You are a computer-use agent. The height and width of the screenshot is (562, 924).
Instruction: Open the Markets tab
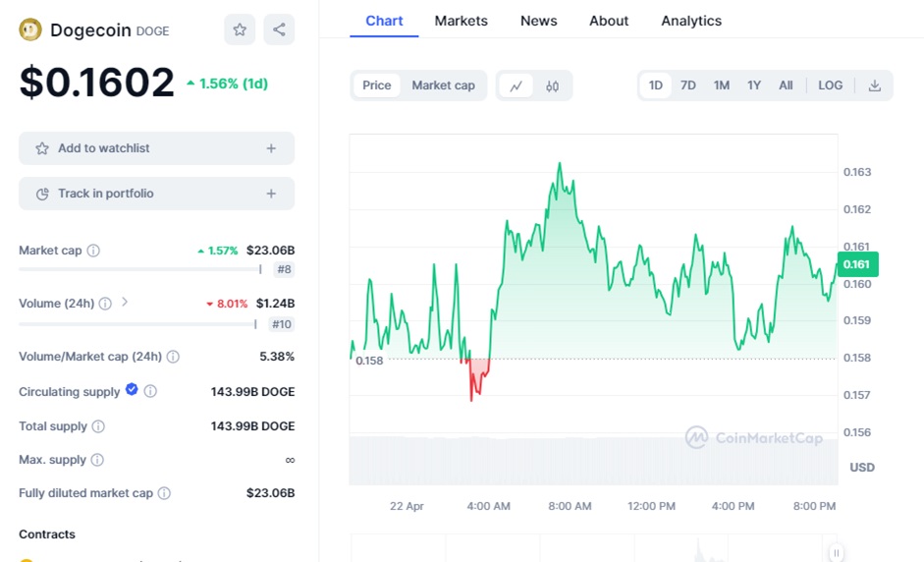point(461,21)
